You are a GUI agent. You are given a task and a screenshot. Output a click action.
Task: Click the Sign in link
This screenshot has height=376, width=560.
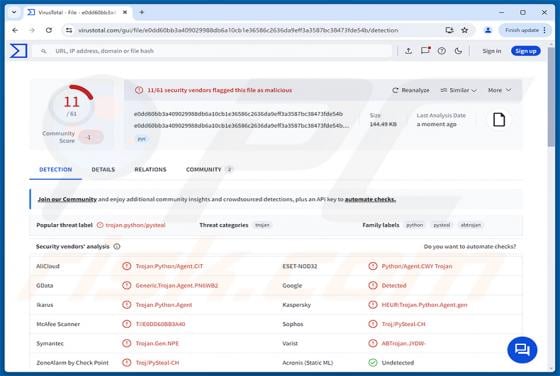tap(492, 51)
